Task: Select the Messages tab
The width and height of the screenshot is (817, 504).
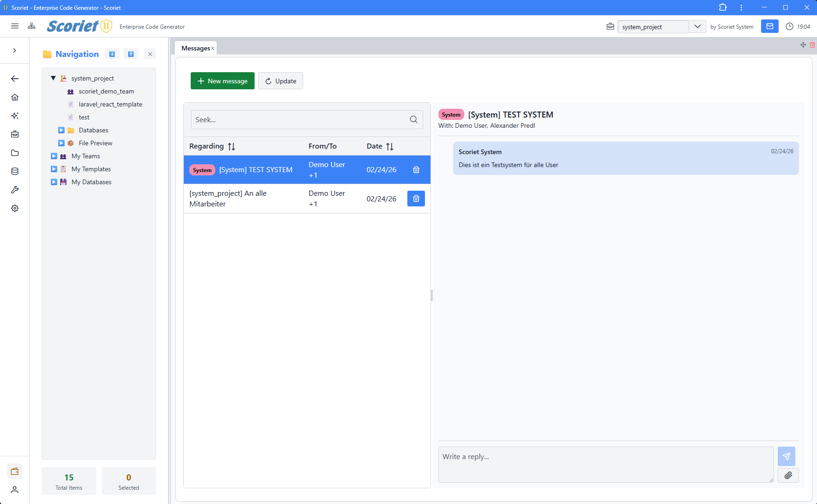Action: click(x=195, y=48)
